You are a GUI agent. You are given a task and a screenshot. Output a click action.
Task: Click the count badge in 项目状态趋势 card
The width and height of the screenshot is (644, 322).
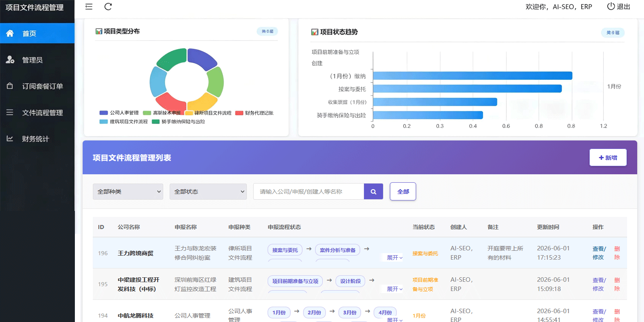(x=613, y=33)
